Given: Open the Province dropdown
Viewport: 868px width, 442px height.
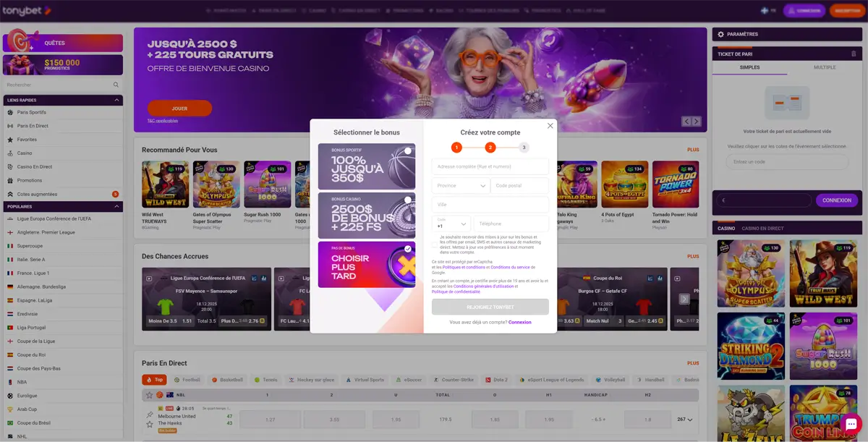Looking at the screenshot, I should (461, 186).
